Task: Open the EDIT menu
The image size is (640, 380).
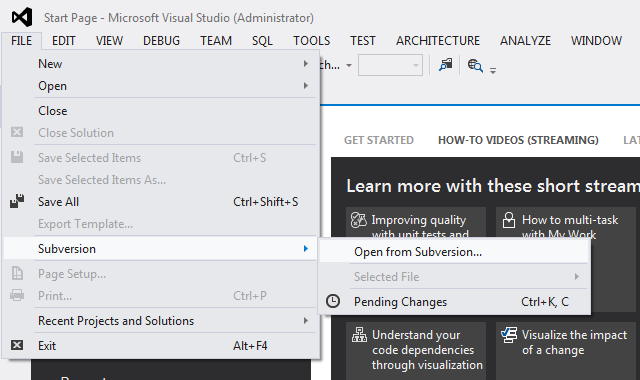Action: tap(64, 41)
